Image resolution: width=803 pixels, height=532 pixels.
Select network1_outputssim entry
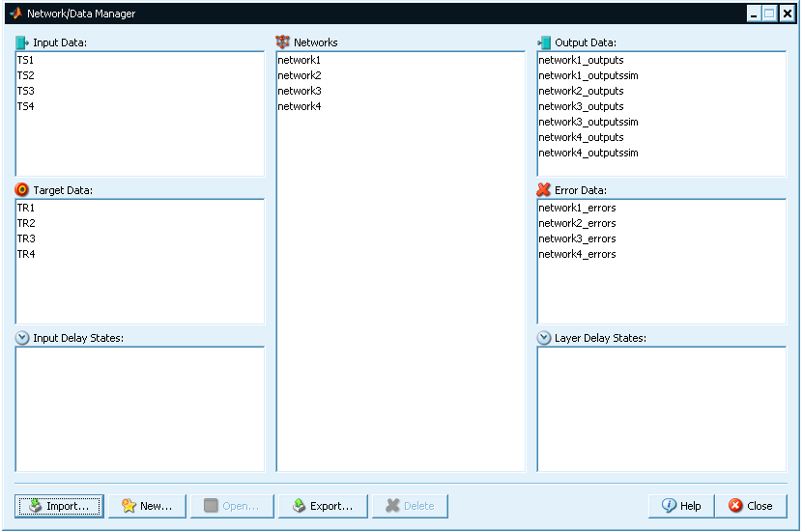pos(661,75)
